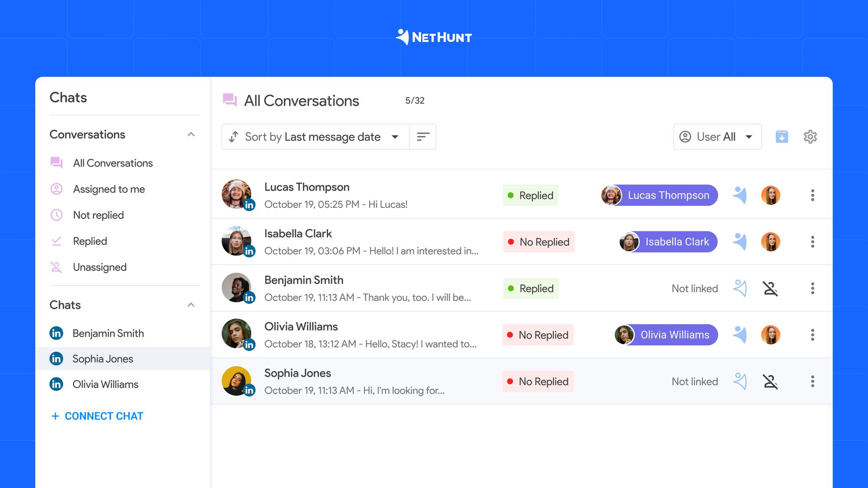Screen dimensions: 868x488
Task: Click outlined NetHunt icon in Sophia Jones row
Action: point(740,381)
